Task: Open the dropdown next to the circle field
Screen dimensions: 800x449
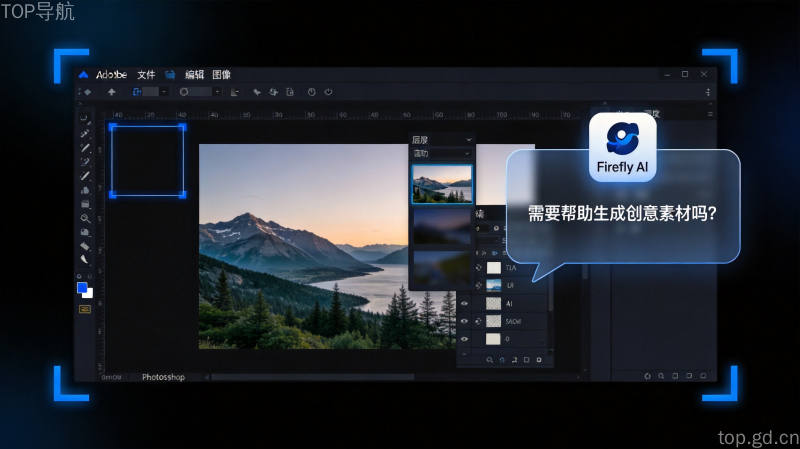Action: [x=218, y=92]
